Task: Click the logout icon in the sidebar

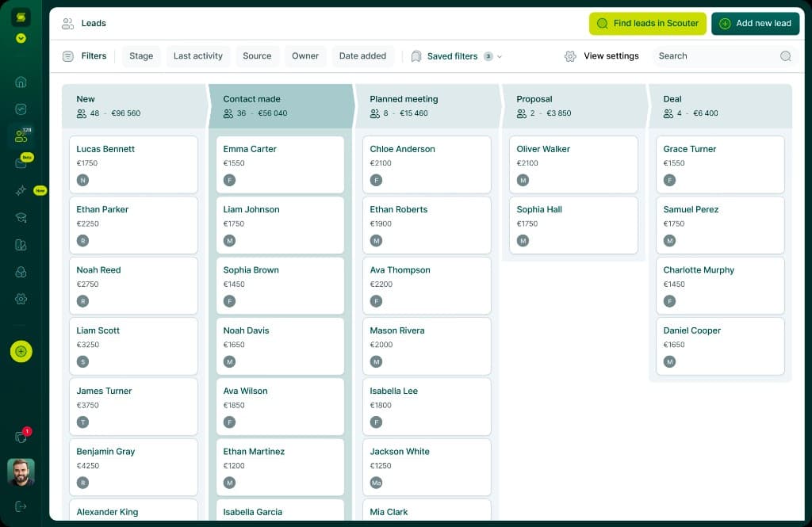Action: point(21,506)
